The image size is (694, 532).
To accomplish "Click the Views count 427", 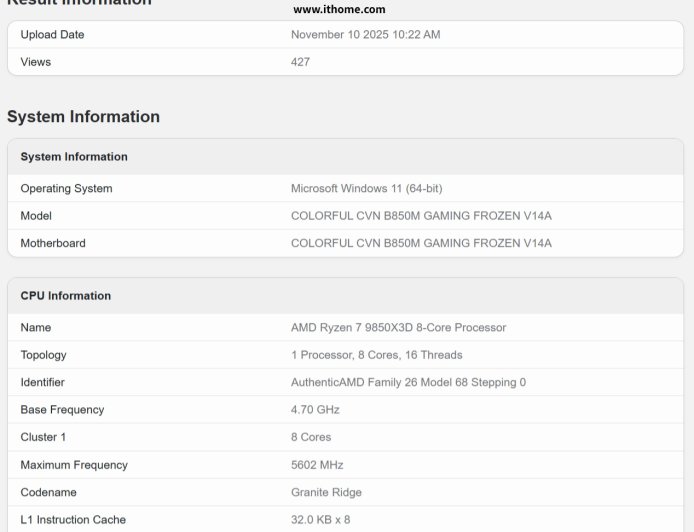I will (300, 62).
